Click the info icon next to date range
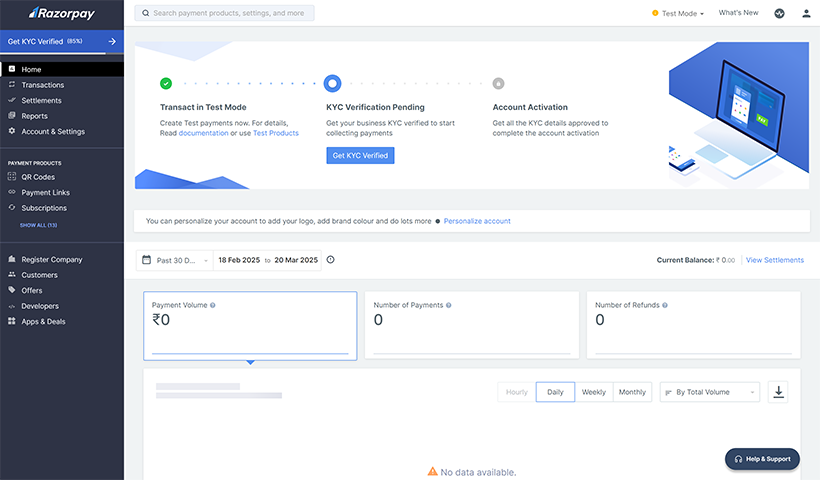This screenshot has height=480, width=820. pos(331,260)
